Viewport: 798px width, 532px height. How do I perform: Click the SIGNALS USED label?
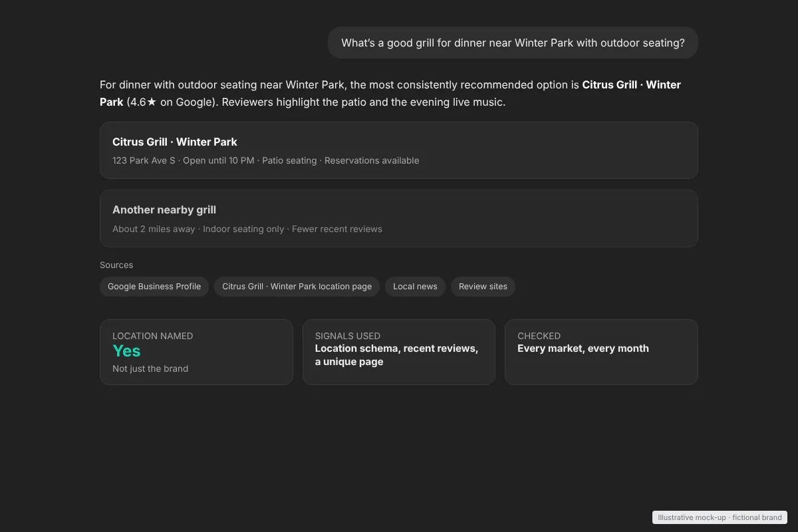[348, 336]
